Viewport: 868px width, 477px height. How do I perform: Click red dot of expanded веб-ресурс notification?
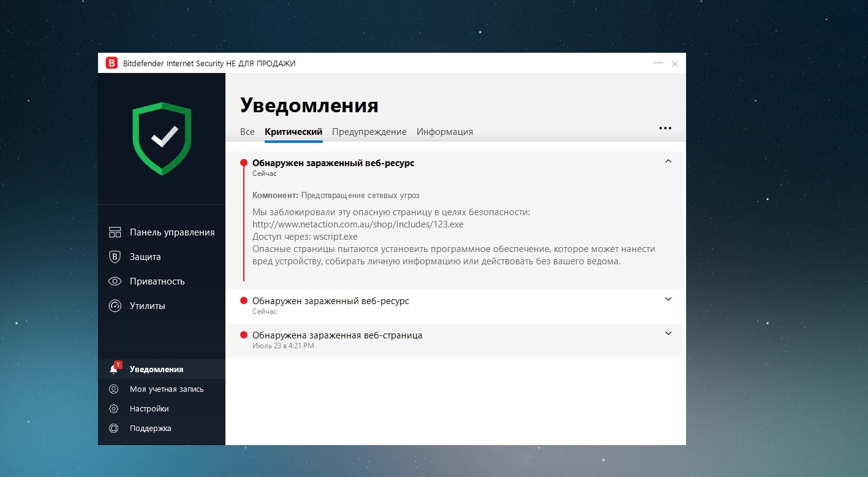tap(244, 163)
